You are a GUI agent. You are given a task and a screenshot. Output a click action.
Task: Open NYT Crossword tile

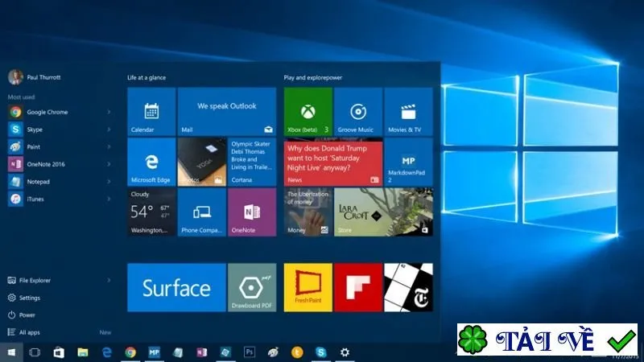pos(408,287)
